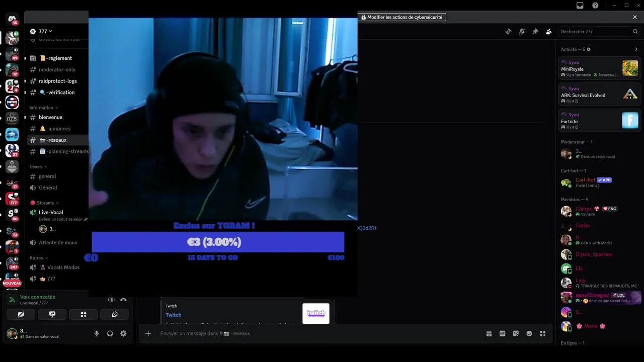This screenshot has height=362, width=644.
Task: Dismiss the cybersecurity notice bar
Action: tap(635, 17)
